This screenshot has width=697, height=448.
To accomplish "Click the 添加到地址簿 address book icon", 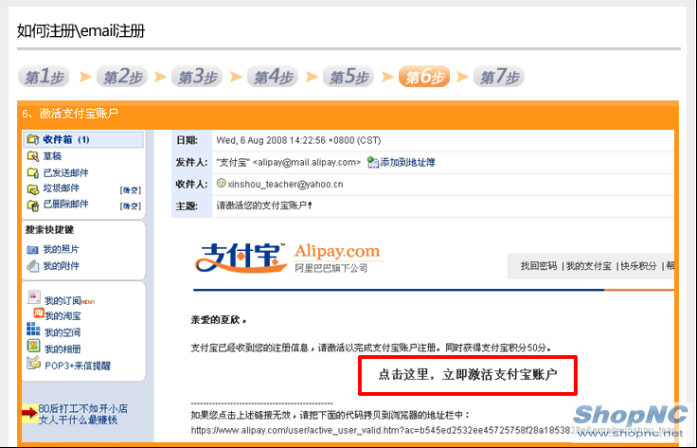I will [x=373, y=163].
